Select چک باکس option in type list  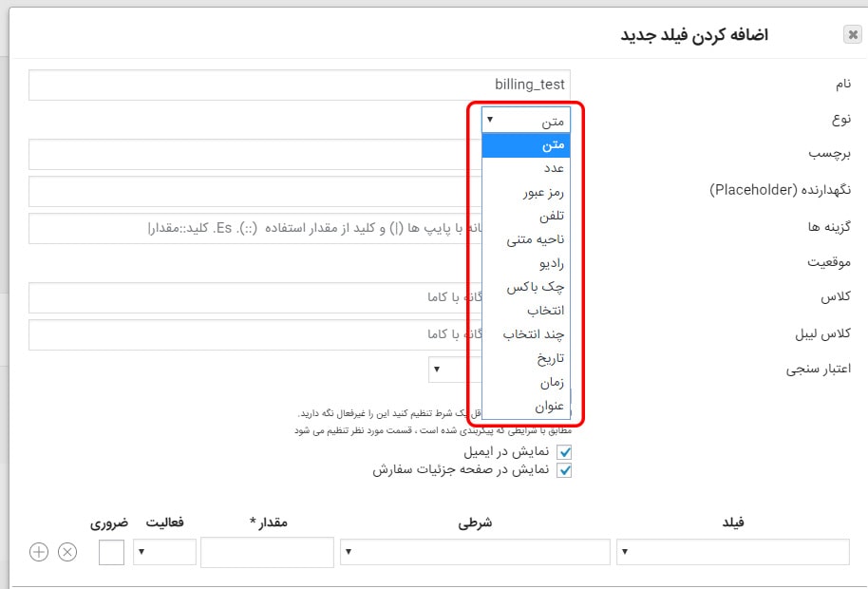[526, 287]
